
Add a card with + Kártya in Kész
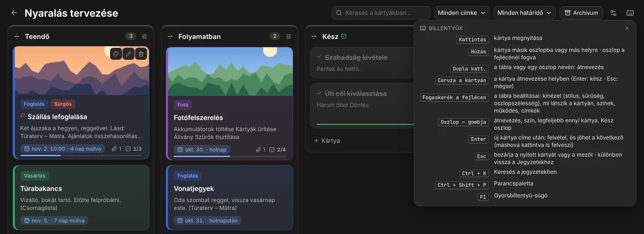(327, 140)
